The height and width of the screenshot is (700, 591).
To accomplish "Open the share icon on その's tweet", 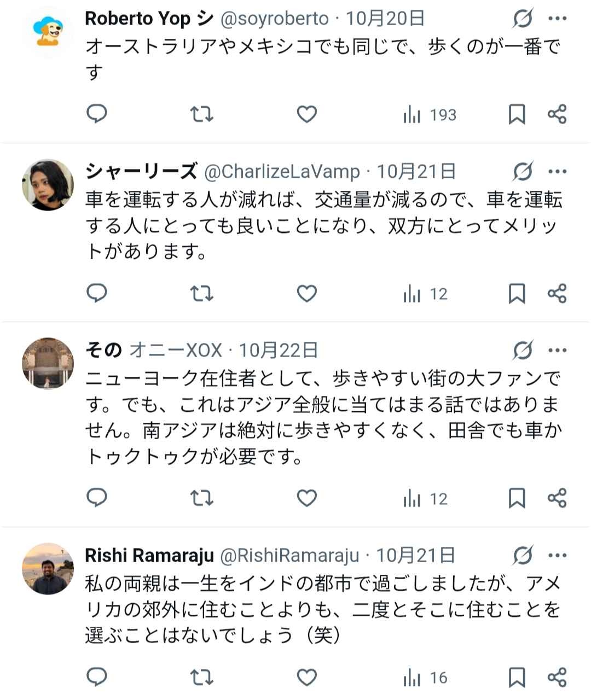I will 558,498.
